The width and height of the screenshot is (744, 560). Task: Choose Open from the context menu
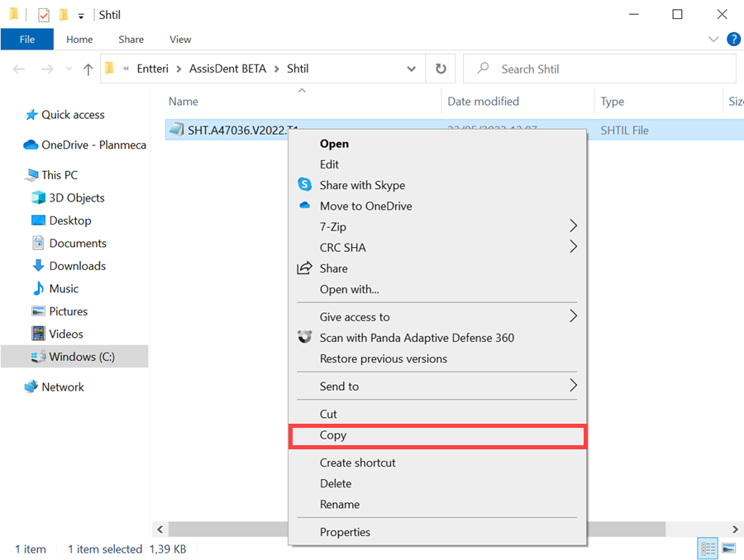[x=437, y=144]
